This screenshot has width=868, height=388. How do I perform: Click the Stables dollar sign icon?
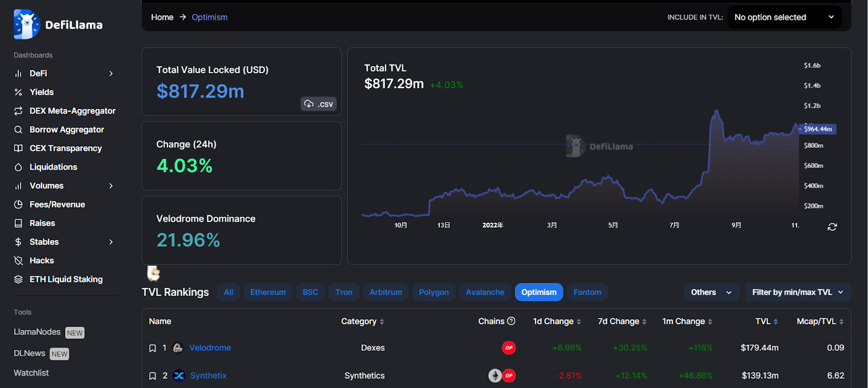click(18, 242)
